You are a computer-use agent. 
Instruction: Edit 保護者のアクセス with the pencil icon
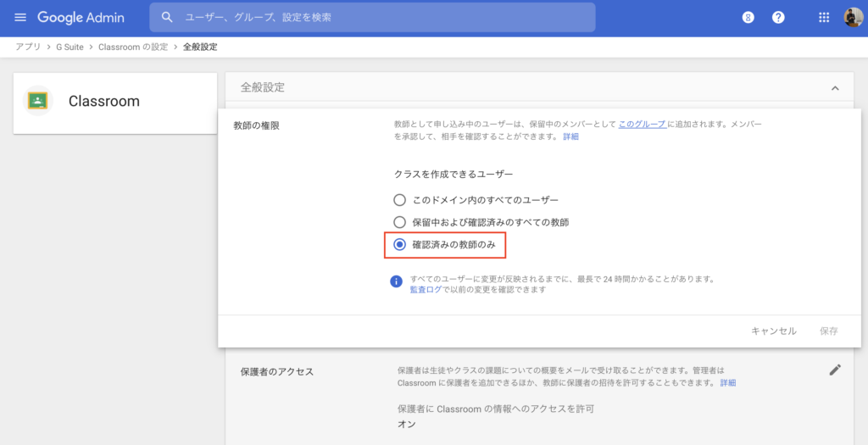pyautogui.click(x=835, y=370)
